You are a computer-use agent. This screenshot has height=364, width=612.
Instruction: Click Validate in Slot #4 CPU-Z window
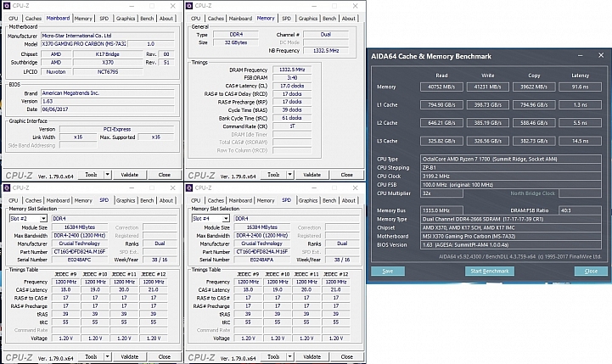tap(312, 356)
